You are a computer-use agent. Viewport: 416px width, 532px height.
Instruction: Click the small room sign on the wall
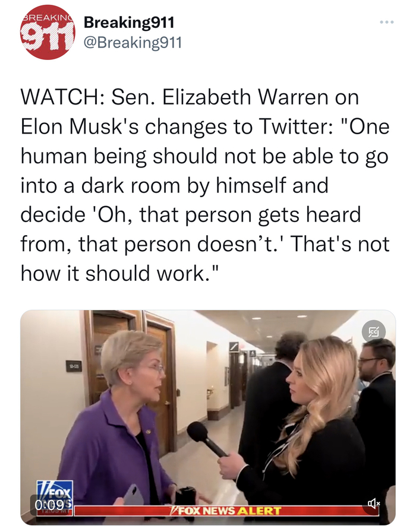click(74, 366)
